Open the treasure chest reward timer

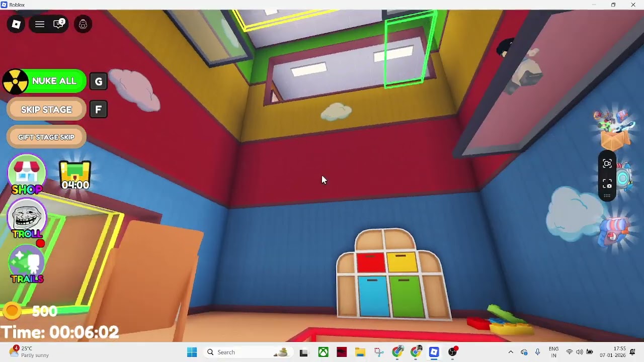coord(75,175)
